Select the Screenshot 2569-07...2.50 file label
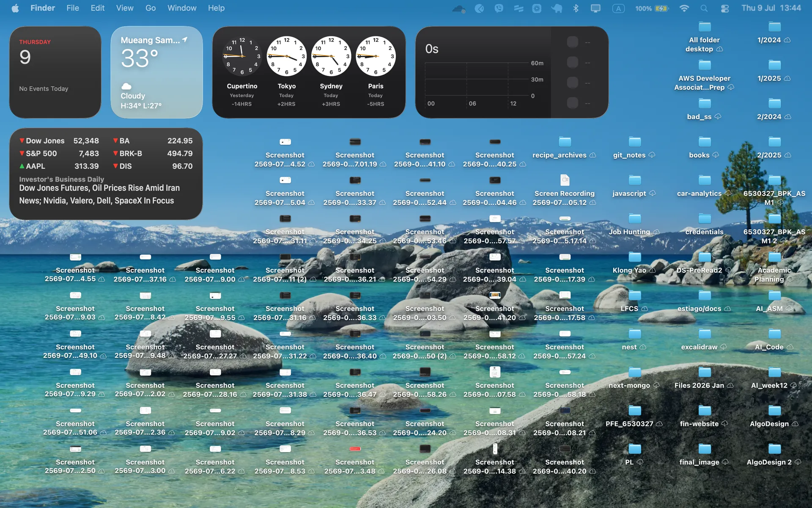 pyautogui.click(x=74, y=467)
